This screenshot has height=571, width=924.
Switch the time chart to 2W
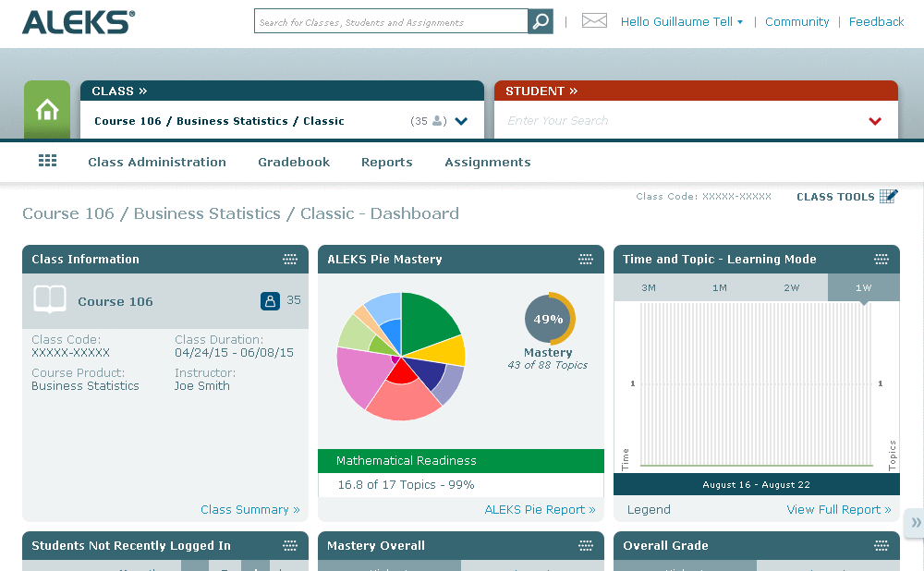point(792,287)
